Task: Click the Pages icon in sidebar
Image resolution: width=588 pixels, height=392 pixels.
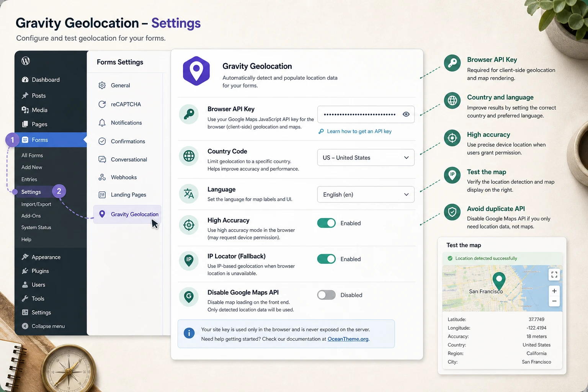Action: tap(25, 124)
